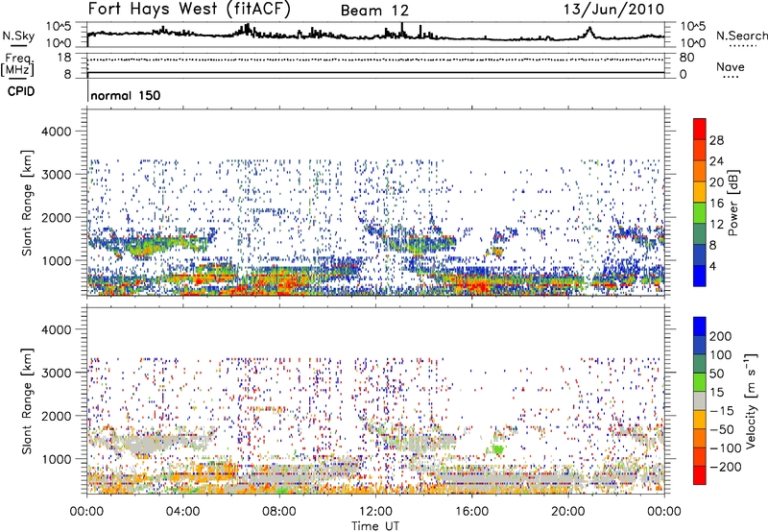
Task: Click the "N.Search" legend label
Action: (x=741, y=36)
